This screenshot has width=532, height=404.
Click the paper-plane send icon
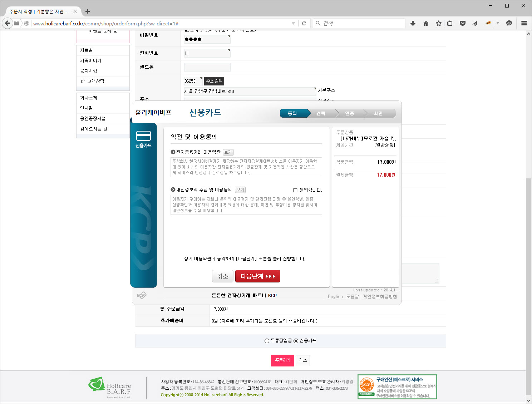(475, 23)
